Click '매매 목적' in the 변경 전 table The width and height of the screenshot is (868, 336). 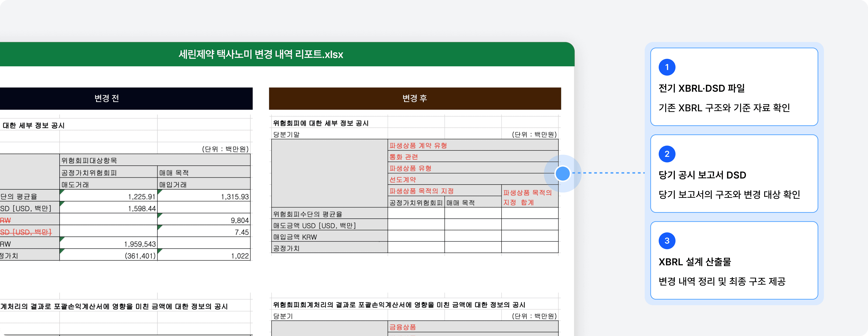click(x=204, y=172)
